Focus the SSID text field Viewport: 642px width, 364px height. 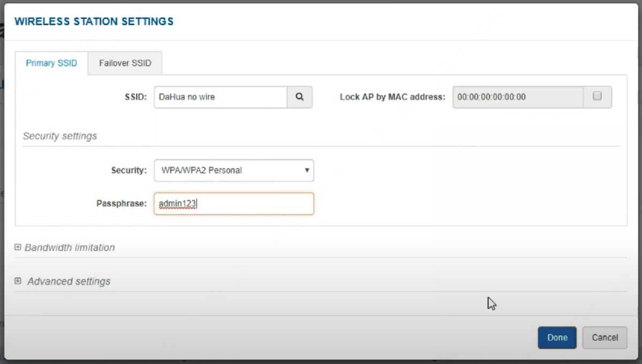point(220,97)
